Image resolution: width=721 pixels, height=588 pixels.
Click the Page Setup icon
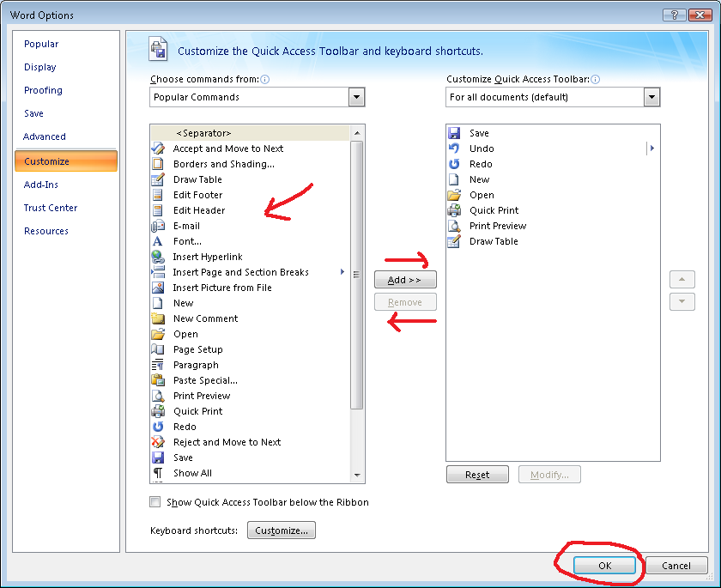(x=158, y=349)
